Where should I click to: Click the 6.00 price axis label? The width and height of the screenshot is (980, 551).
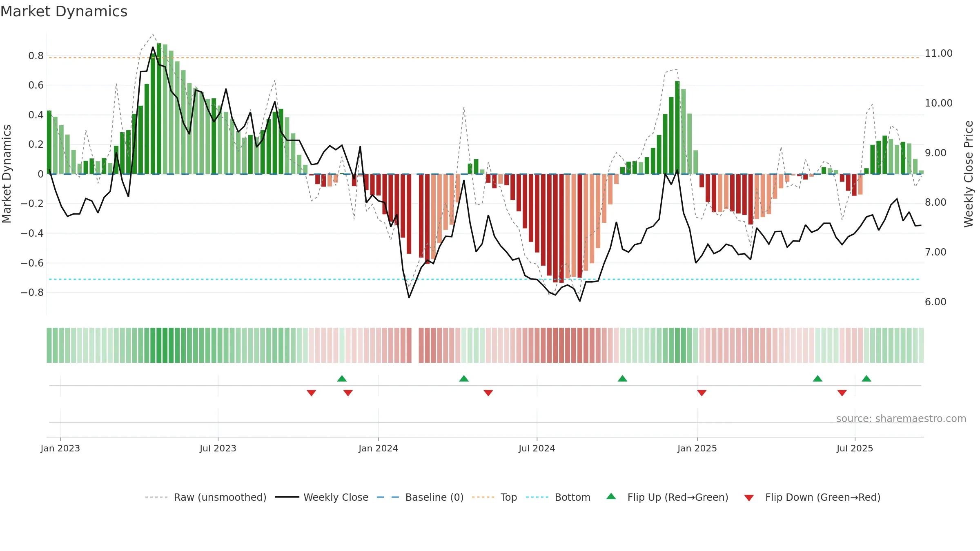click(x=935, y=302)
